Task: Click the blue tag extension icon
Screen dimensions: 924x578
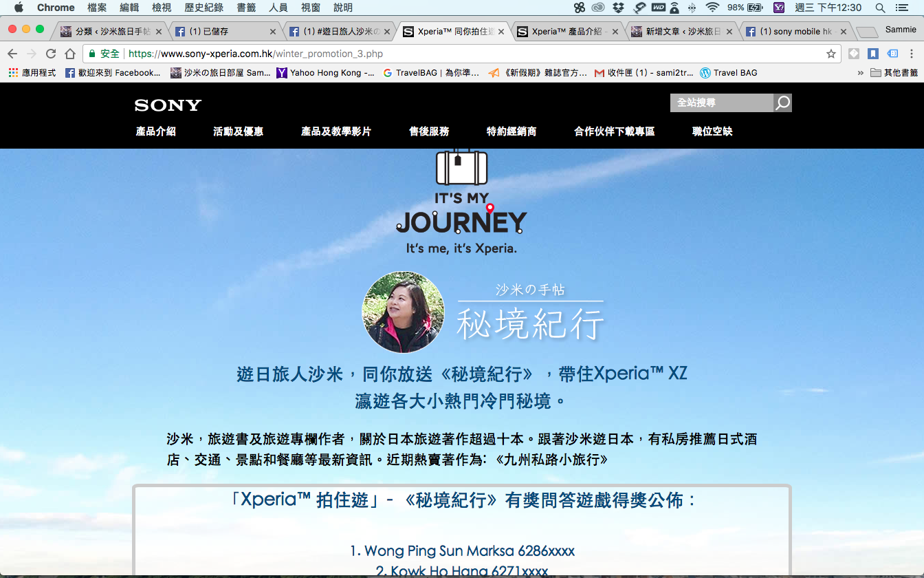Action: point(892,54)
